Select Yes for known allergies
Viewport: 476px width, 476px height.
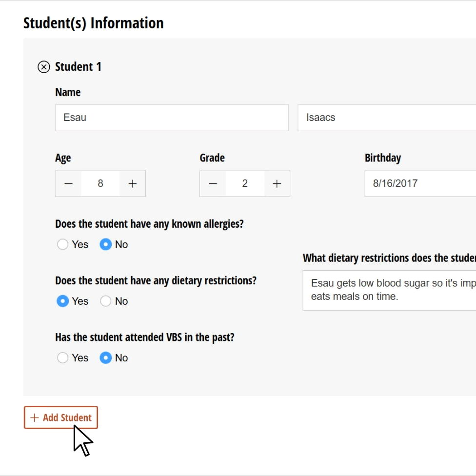click(x=62, y=244)
